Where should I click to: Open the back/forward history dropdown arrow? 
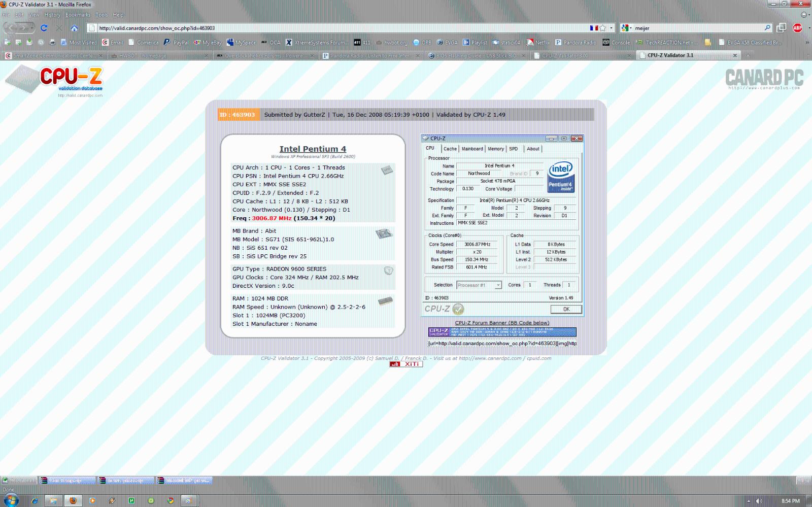33,28
